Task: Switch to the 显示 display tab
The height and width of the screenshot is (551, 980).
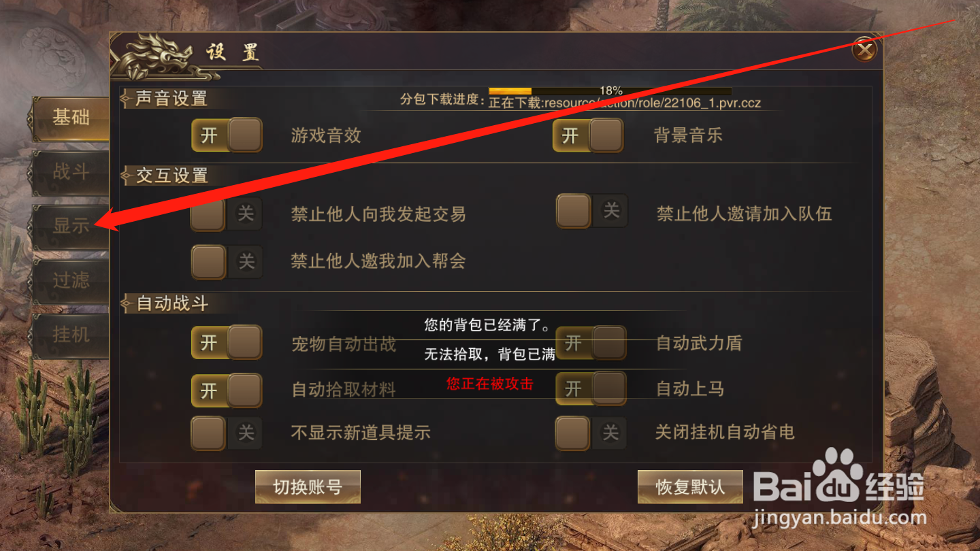Action: pyautogui.click(x=70, y=227)
